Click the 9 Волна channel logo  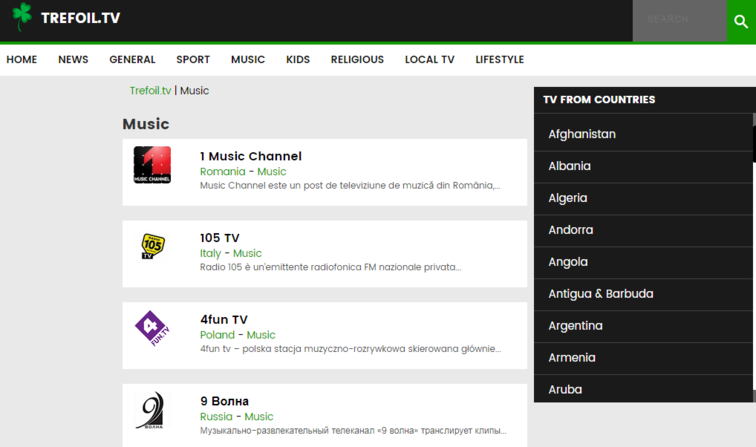pos(152,410)
